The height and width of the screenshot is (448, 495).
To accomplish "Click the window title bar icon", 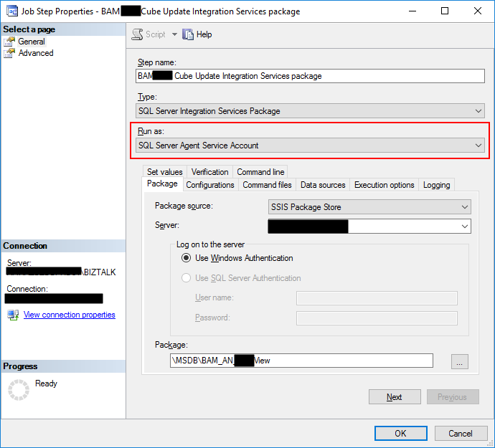I will pos(11,11).
